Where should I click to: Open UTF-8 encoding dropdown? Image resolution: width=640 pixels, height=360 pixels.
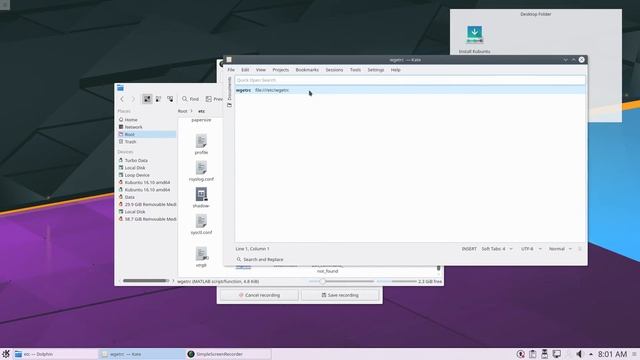pyautogui.click(x=531, y=249)
